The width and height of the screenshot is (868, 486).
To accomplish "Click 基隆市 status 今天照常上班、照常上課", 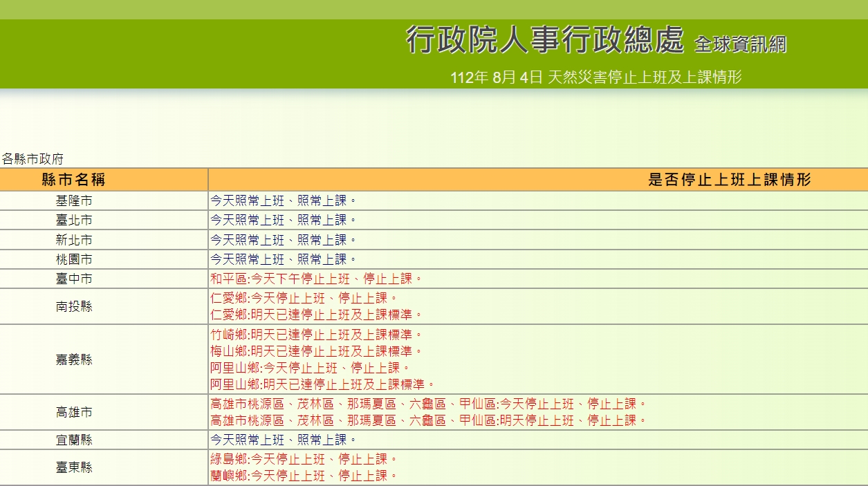I will (284, 201).
